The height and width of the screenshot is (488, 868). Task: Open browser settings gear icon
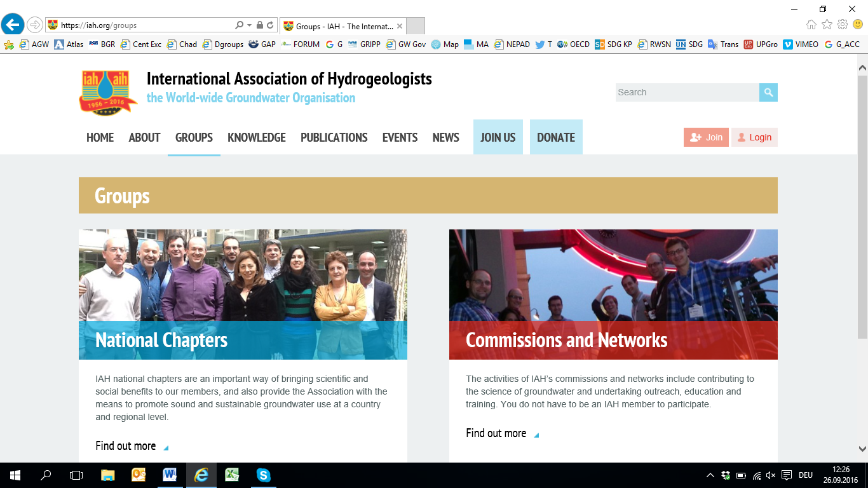coord(843,25)
